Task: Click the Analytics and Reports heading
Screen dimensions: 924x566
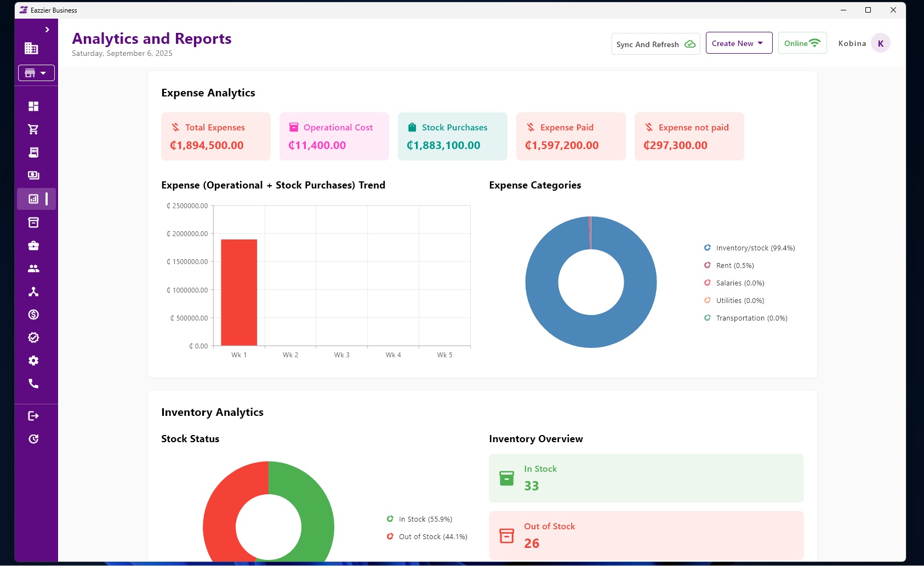Action: (x=152, y=38)
